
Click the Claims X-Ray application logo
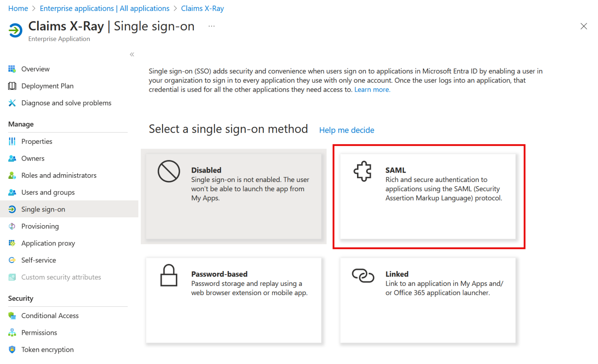15,30
